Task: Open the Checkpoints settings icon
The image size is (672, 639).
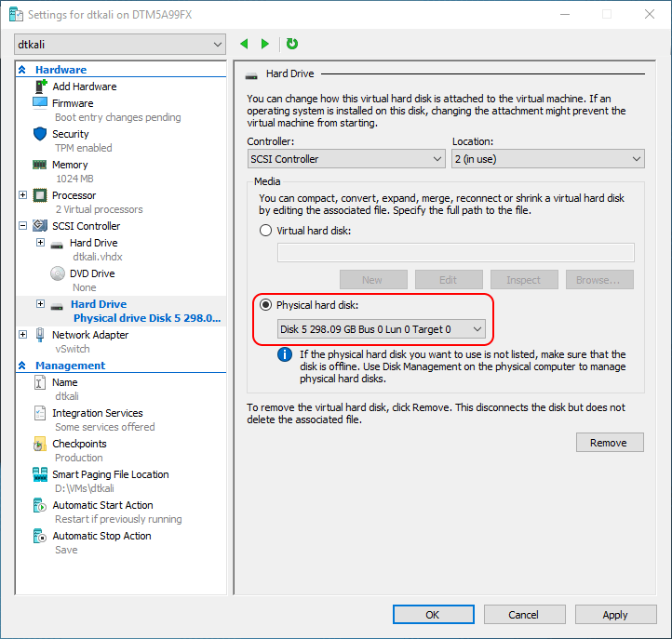Action: (x=40, y=444)
